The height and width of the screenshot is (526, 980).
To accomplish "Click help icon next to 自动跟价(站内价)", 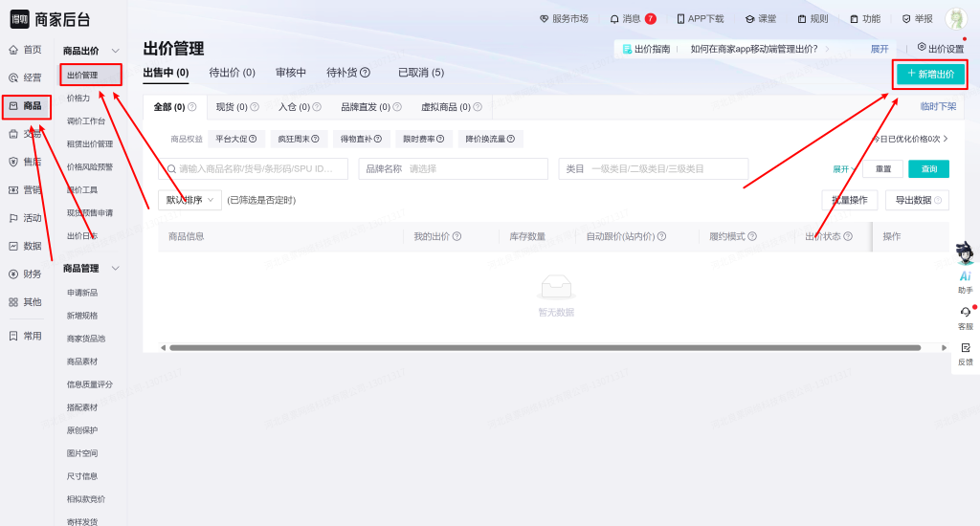I will click(662, 236).
